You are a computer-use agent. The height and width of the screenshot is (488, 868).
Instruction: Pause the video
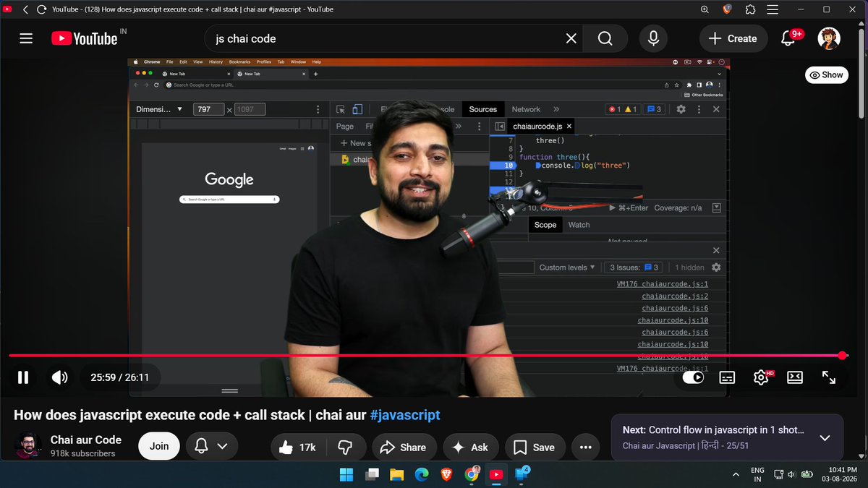(23, 377)
